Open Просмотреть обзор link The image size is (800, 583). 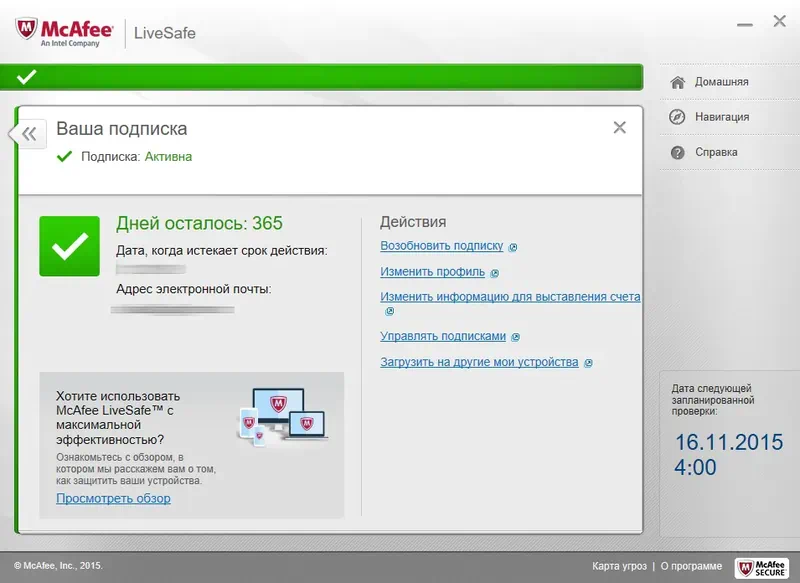point(113,498)
